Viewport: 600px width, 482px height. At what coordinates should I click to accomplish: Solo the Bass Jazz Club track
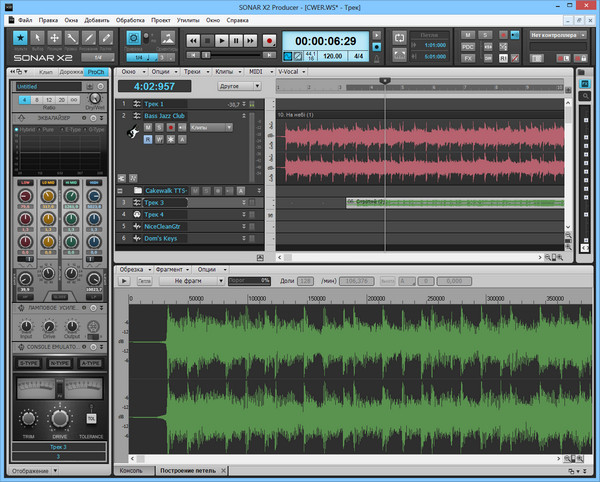coord(159,128)
